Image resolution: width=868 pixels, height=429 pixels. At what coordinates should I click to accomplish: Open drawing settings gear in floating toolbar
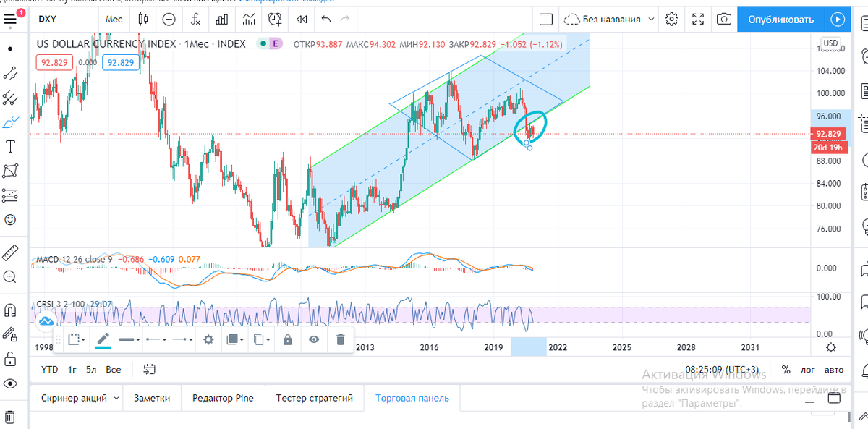point(208,339)
